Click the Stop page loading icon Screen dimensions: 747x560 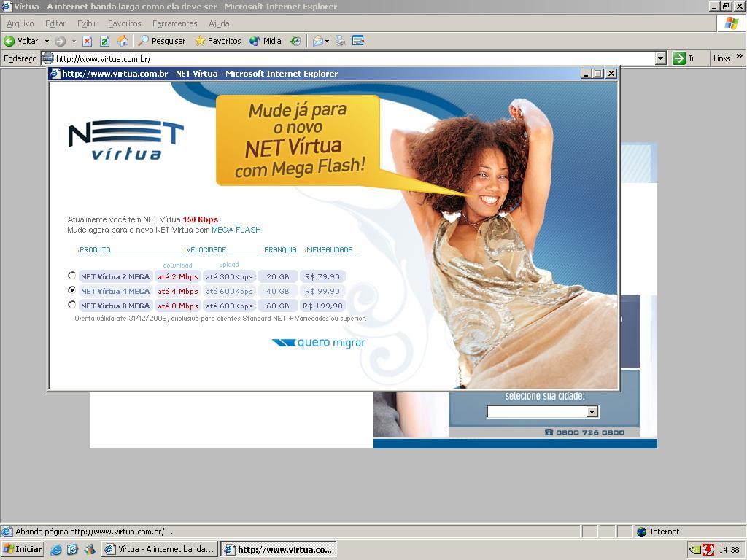tap(88, 41)
